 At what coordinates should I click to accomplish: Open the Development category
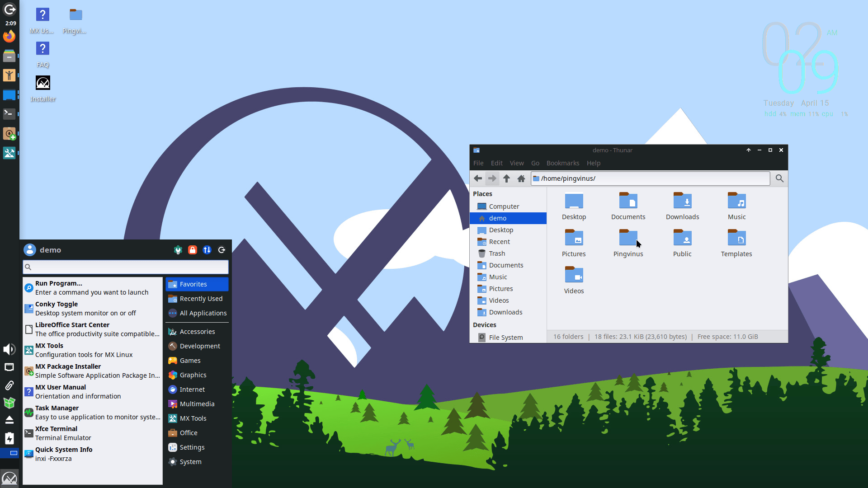pos(197,346)
